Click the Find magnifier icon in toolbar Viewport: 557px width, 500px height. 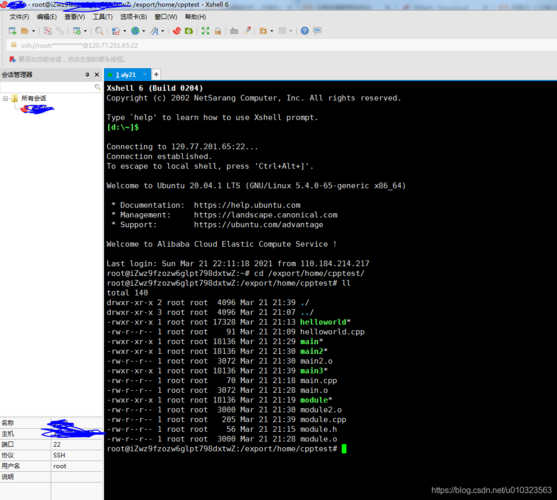pyautogui.click(x=99, y=31)
